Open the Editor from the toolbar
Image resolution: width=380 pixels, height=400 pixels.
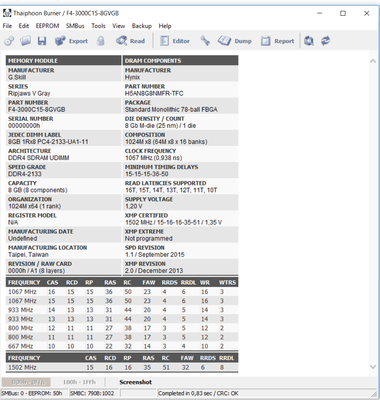[175, 41]
